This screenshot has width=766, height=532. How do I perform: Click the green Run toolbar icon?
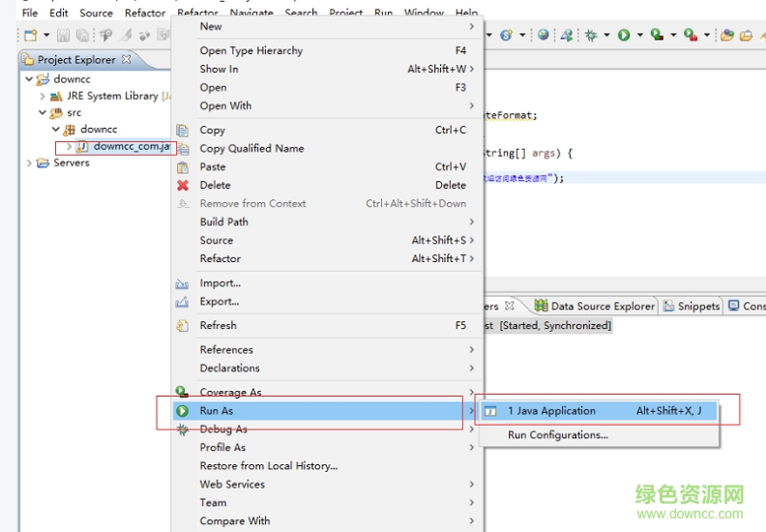624,35
